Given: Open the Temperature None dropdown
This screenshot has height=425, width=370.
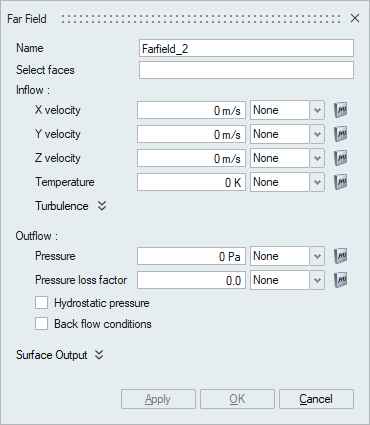Looking at the screenshot, I should coord(287,182).
